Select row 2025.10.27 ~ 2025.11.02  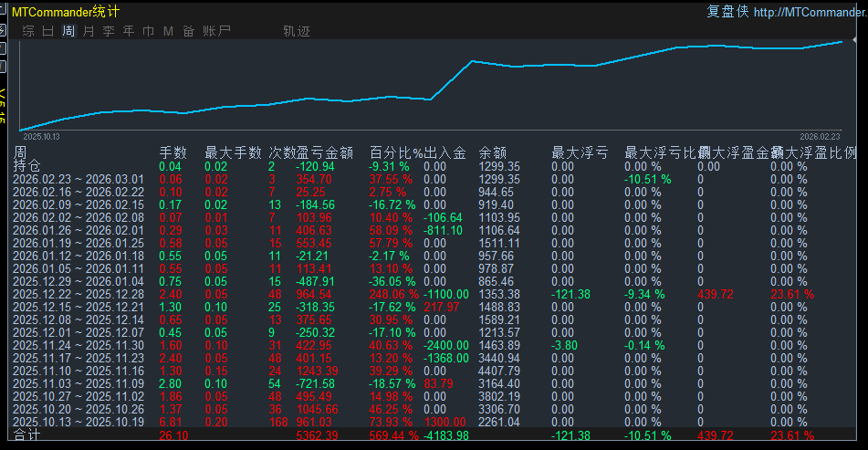pyautogui.click(x=78, y=396)
